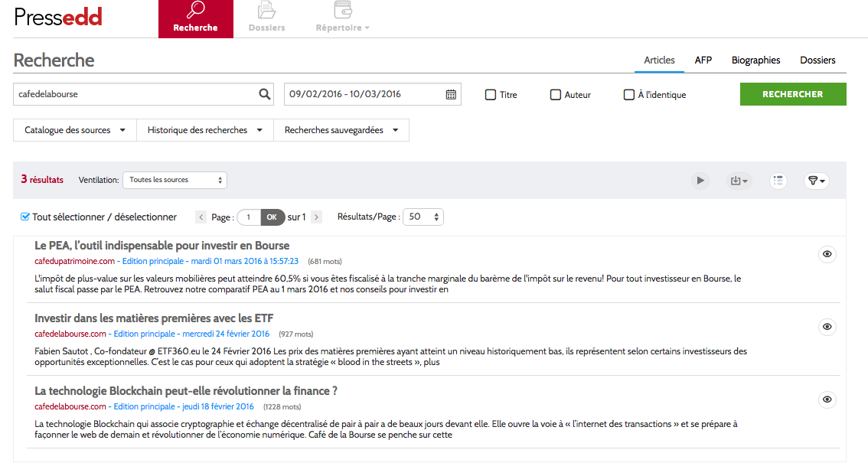
Task: Click cafedelabourse.com source of ETF article
Action: pyautogui.click(x=70, y=334)
